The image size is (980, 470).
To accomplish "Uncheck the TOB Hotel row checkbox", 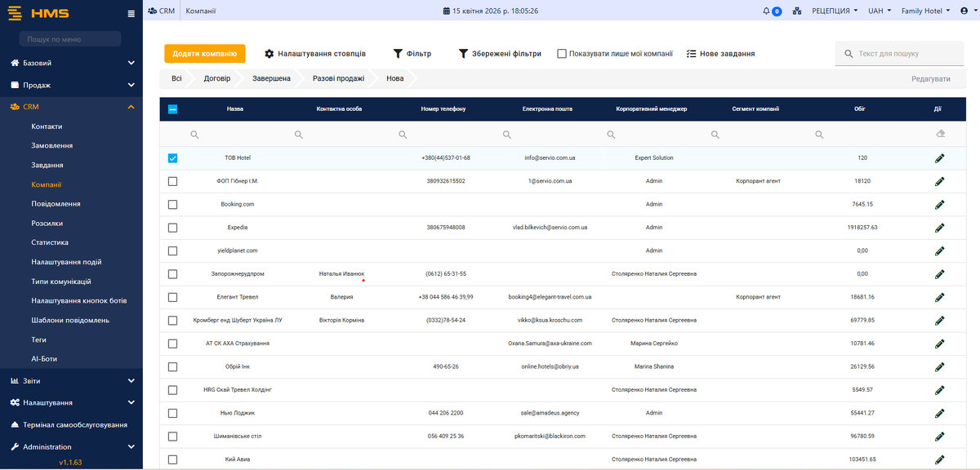I will point(172,158).
